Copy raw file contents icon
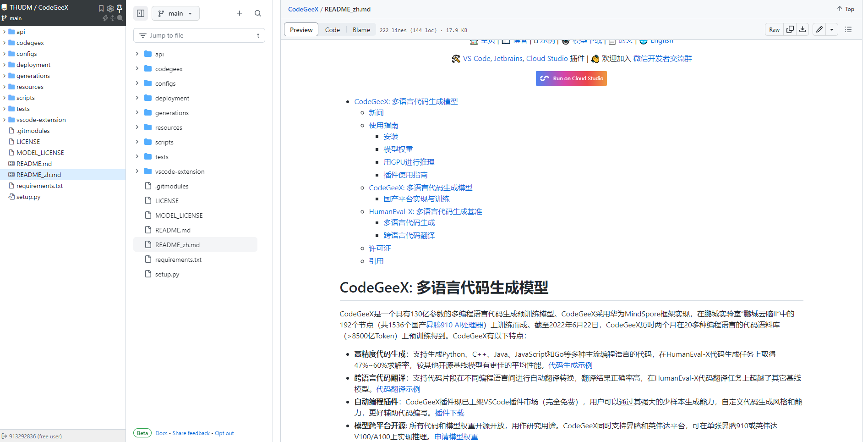Screen dimensions: 868x442 790,29
